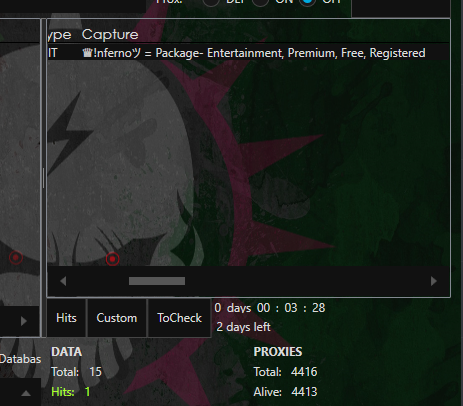Select the selected Prox OFF radio button
The image size is (463, 406).
[x=307, y=2]
